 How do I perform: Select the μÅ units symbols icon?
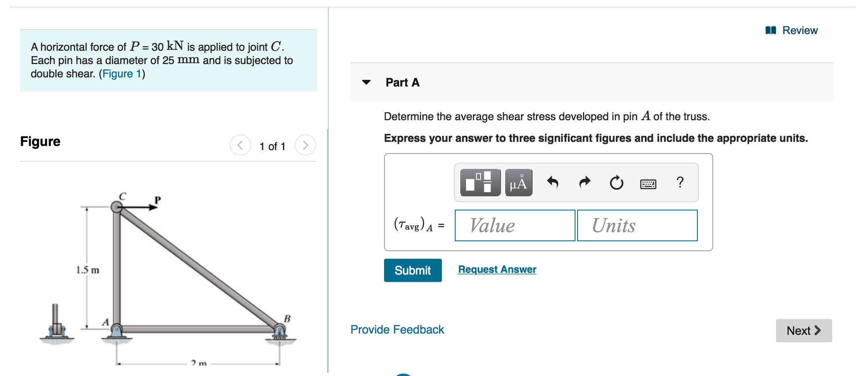(x=518, y=182)
